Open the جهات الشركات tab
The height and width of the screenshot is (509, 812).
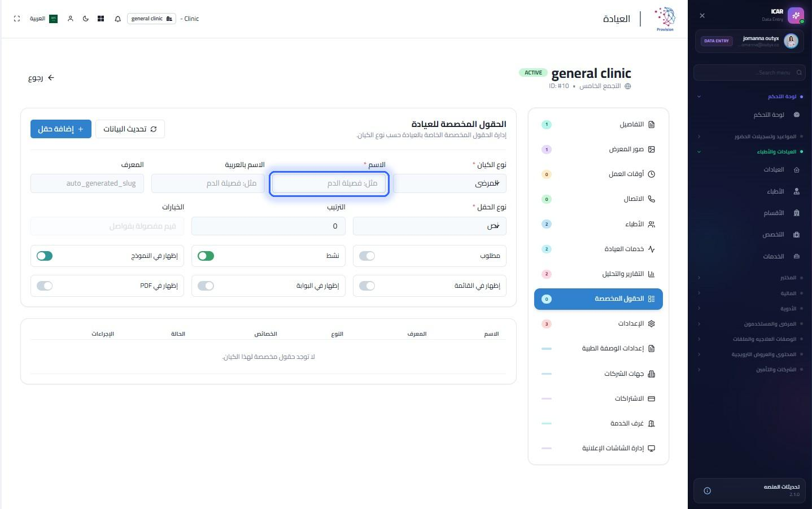(599, 374)
